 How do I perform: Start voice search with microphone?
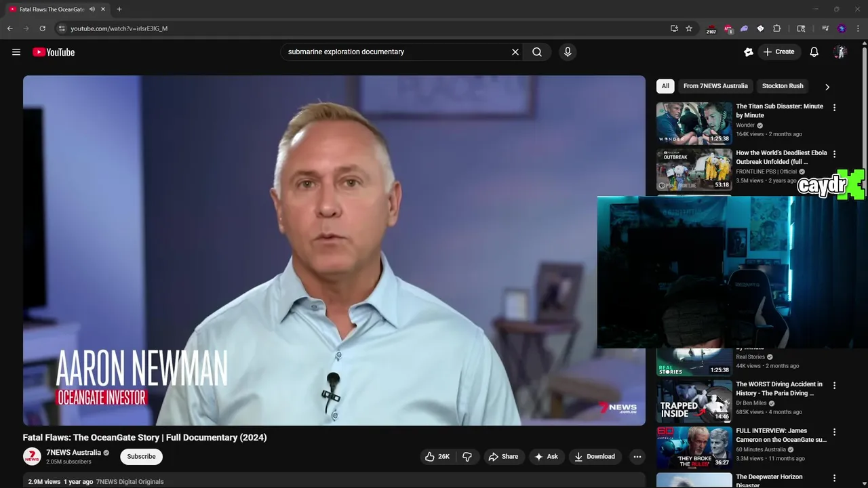click(x=568, y=52)
